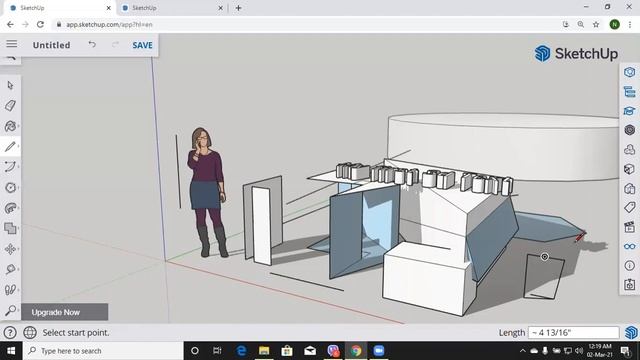Open the browser zoom magnifier icon
640x360 pixels.
(581, 24)
